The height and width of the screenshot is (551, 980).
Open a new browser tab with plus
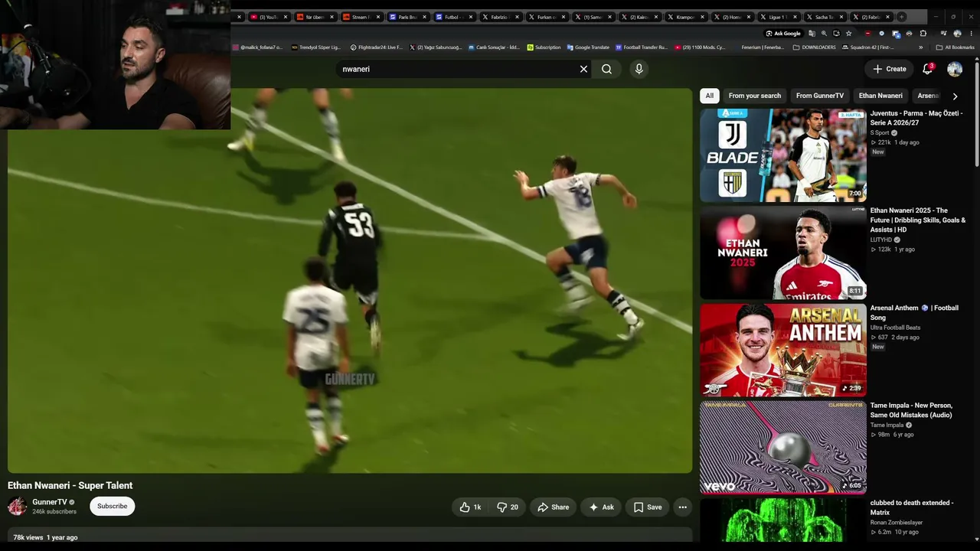[901, 17]
